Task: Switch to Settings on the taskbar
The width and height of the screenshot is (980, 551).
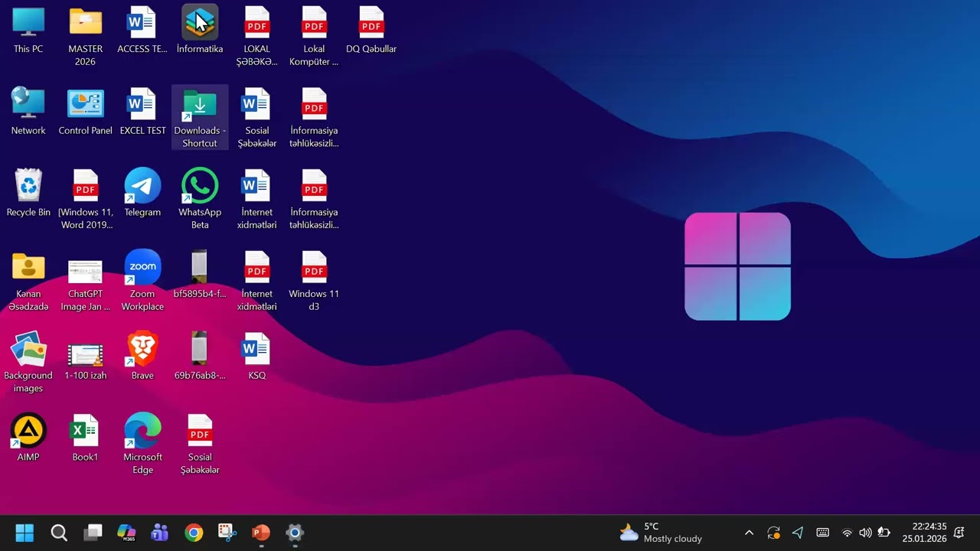Action: tap(295, 533)
